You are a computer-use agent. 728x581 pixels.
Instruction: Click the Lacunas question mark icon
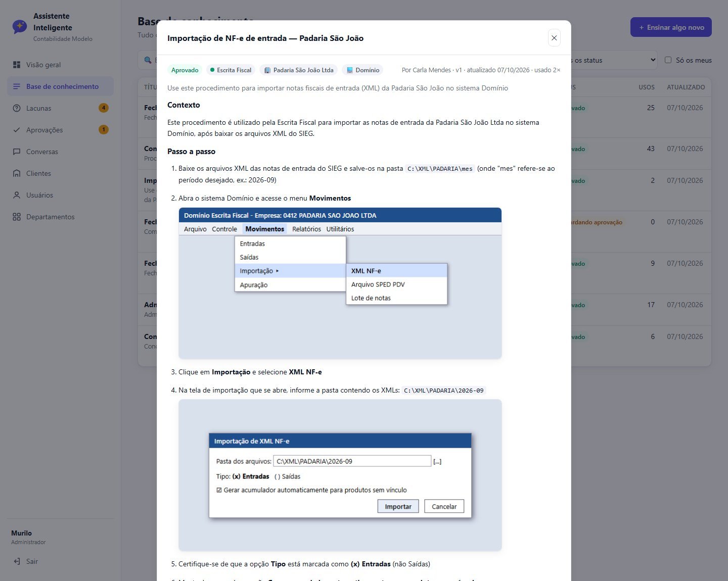click(x=17, y=108)
